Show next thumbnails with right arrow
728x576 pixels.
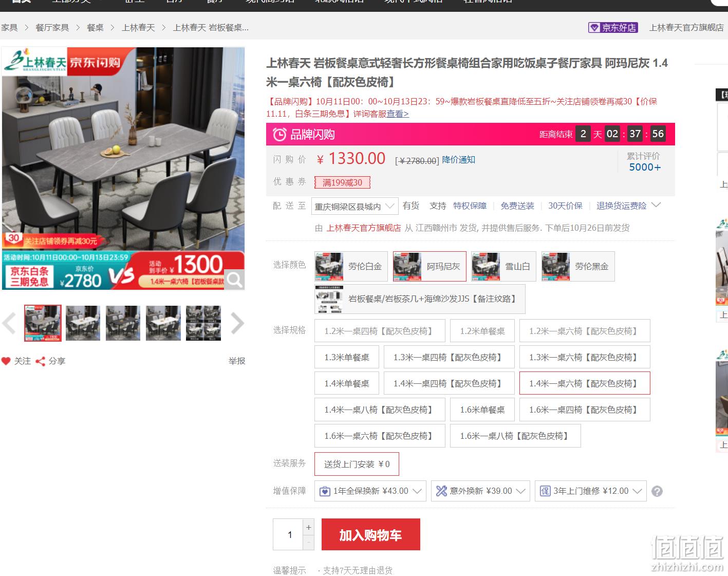(237, 323)
